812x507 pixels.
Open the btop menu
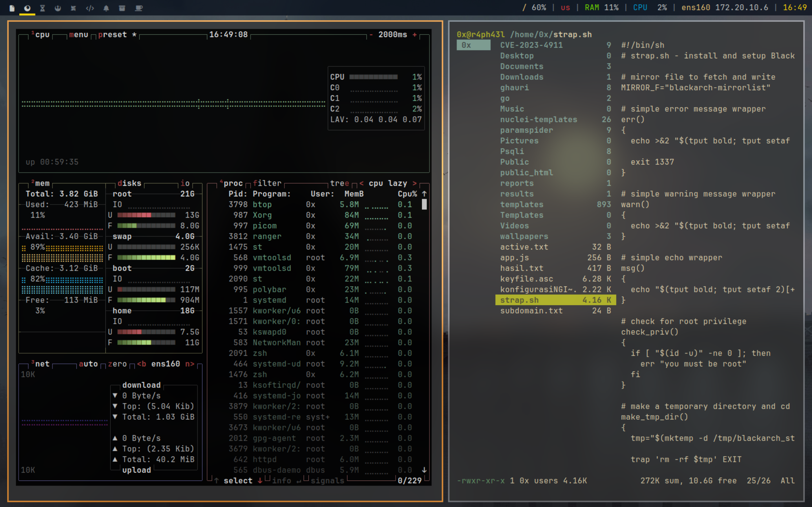(x=78, y=35)
